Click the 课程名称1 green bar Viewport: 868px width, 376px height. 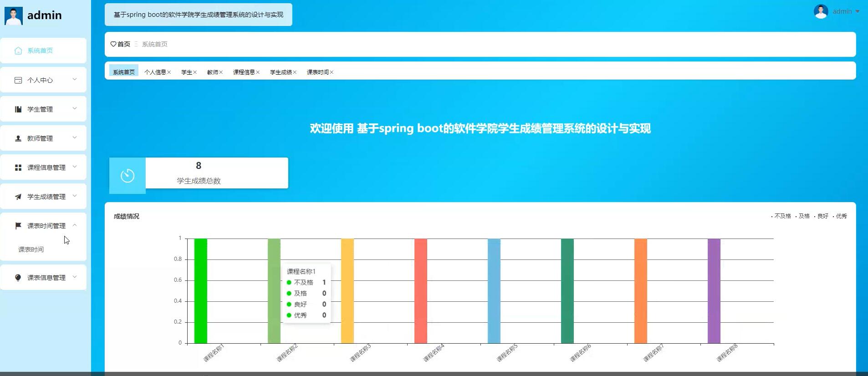pos(201,291)
